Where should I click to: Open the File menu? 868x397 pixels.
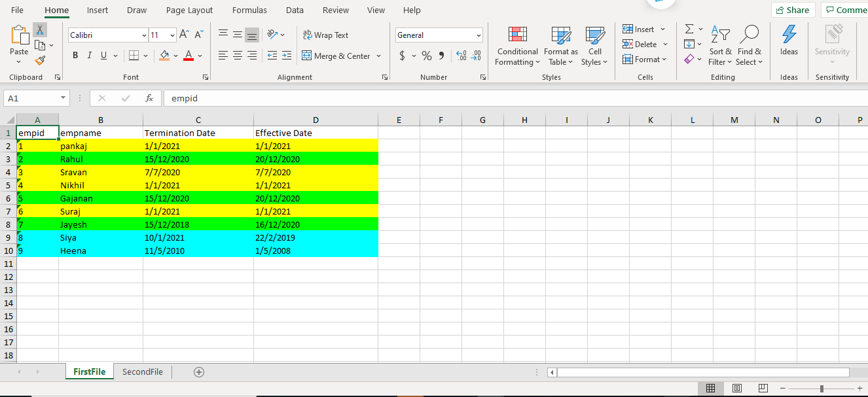pyautogui.click(x=17, y=10)
